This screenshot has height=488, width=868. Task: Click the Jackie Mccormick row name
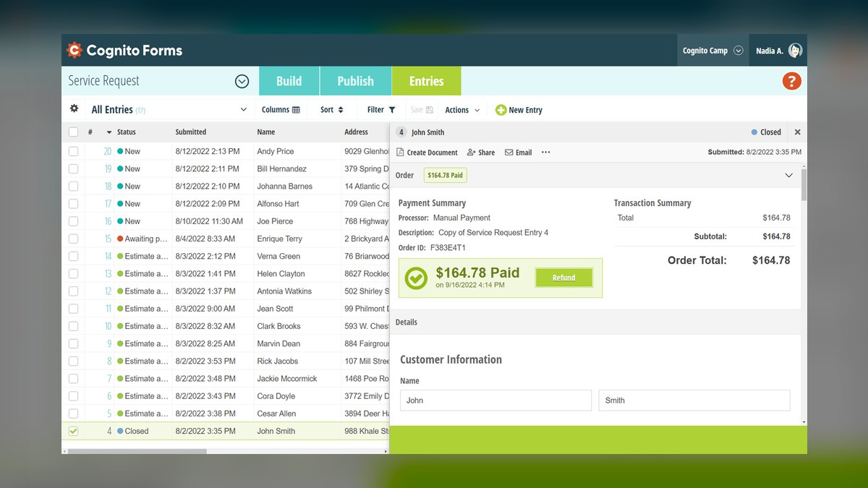click(287, 379)
